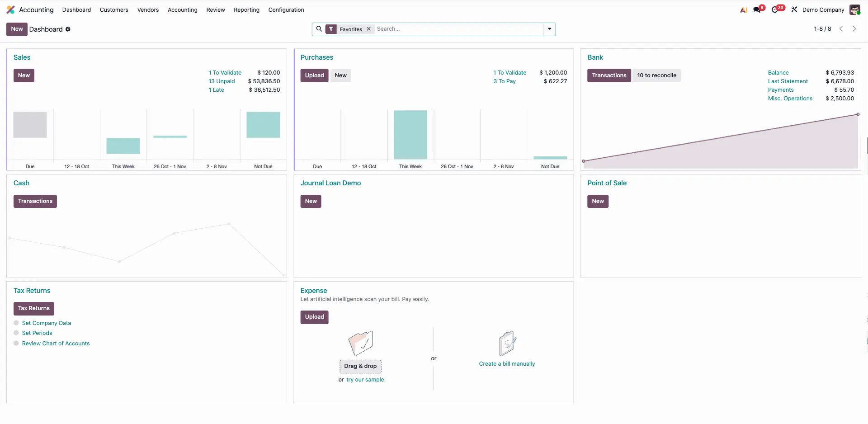
Task: Click the search magnifier icon
Action: coord(320,28)
